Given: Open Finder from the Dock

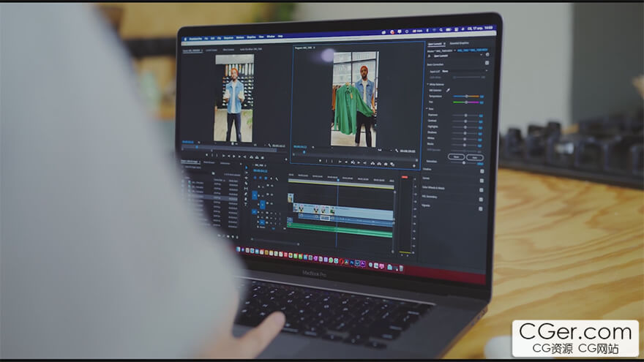Looking at the screenshot, I should pyautogui.click(x=239, y=249).
